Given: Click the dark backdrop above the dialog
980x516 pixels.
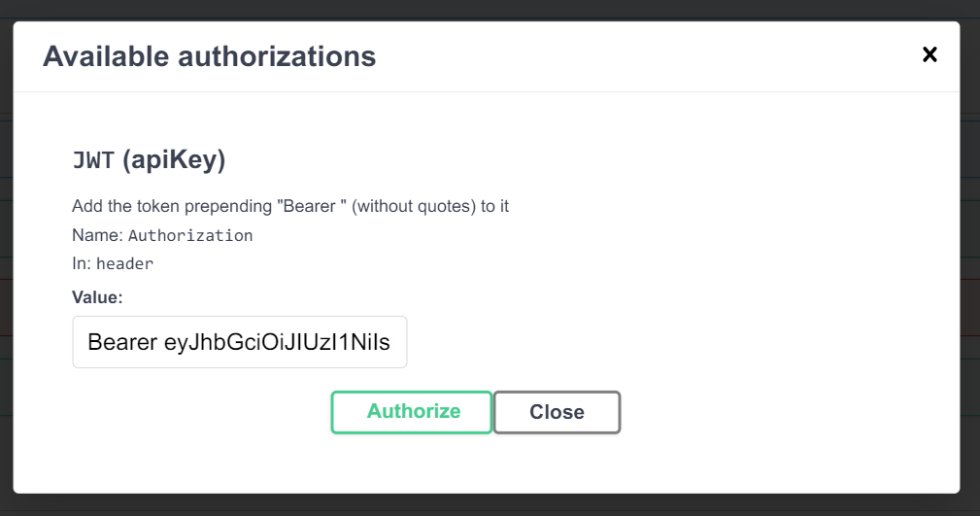Looking at the screenshot, I should coord(486,9).
